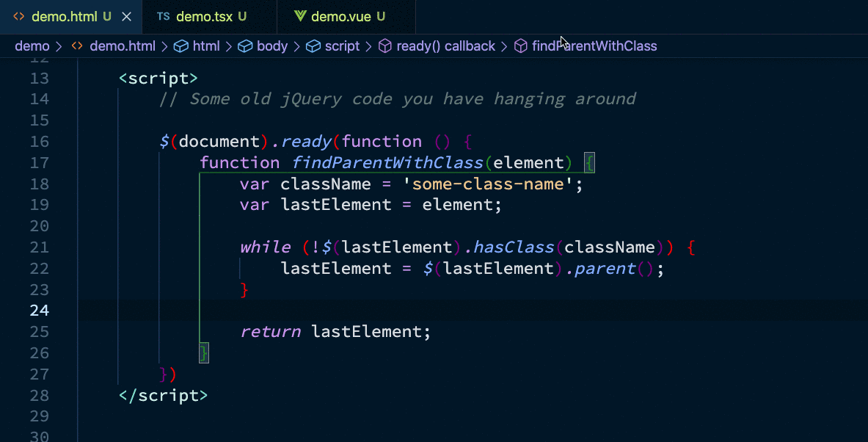This screenshot has width=868, height=442.
Task: Expand chevron after body breadcrumb
Action: coord(296,46)
